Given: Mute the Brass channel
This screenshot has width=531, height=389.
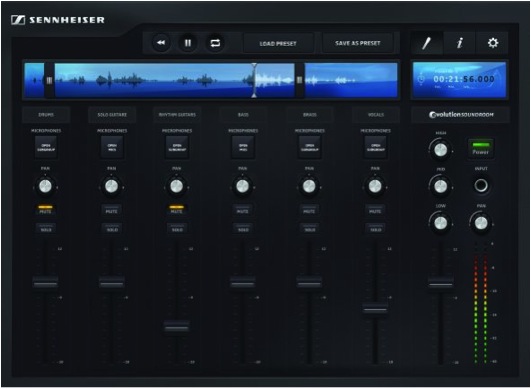Looking at the screenshot, I should tap(309, 210).
